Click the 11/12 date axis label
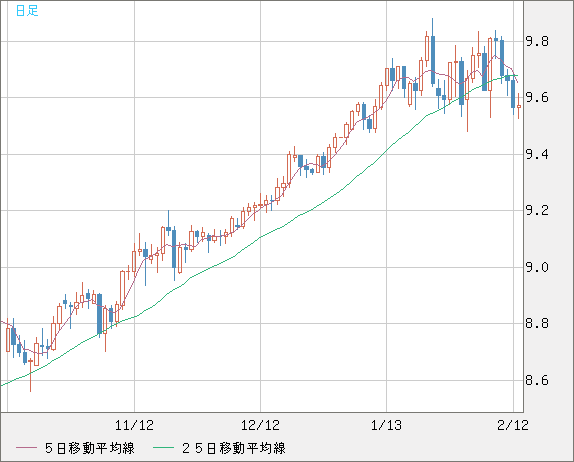 point(134,425)
